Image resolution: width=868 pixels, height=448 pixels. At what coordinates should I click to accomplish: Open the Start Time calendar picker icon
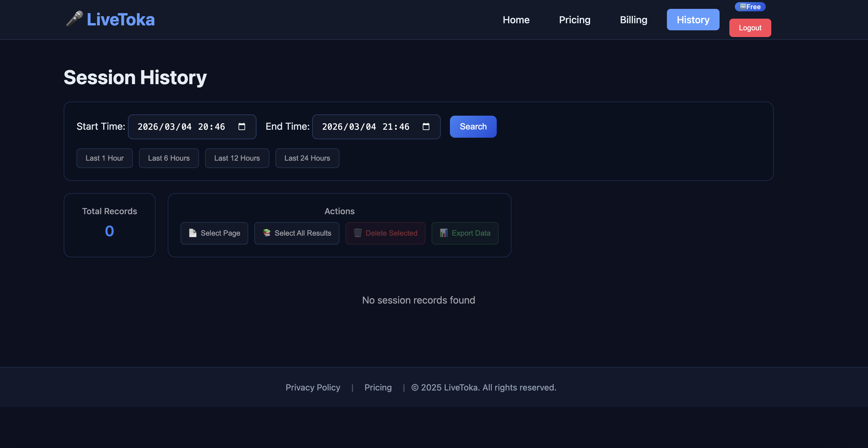241,127
